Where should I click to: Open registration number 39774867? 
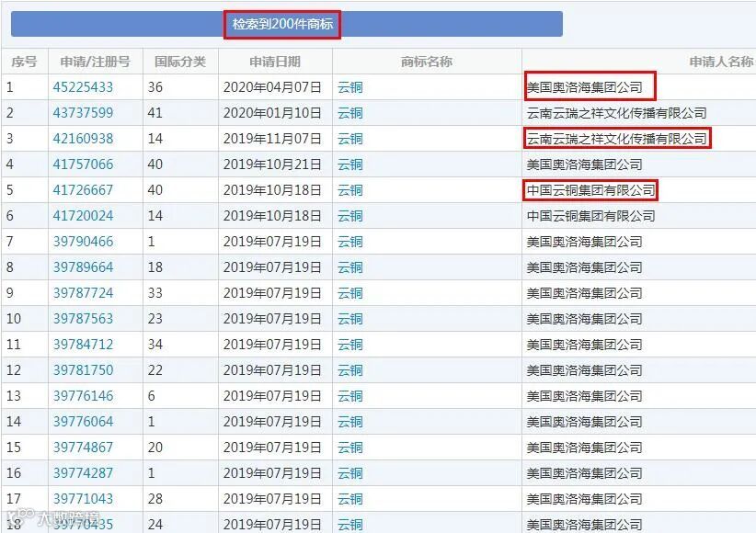tap(83, 448)
